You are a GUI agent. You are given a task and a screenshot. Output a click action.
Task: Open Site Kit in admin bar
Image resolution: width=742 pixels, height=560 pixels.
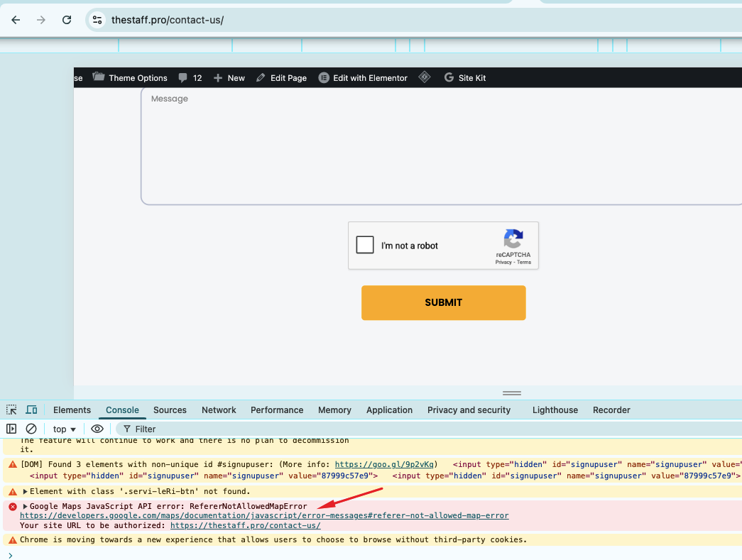pos(465,78)
